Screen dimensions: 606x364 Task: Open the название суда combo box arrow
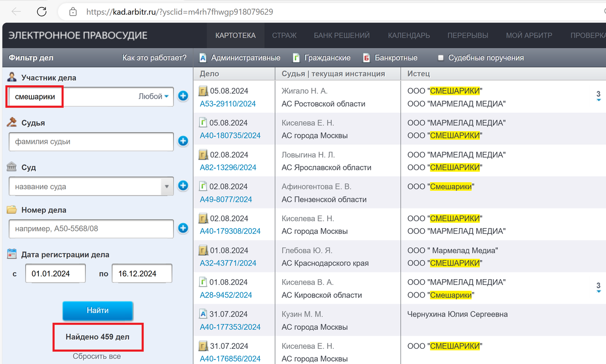click(167, 187)
